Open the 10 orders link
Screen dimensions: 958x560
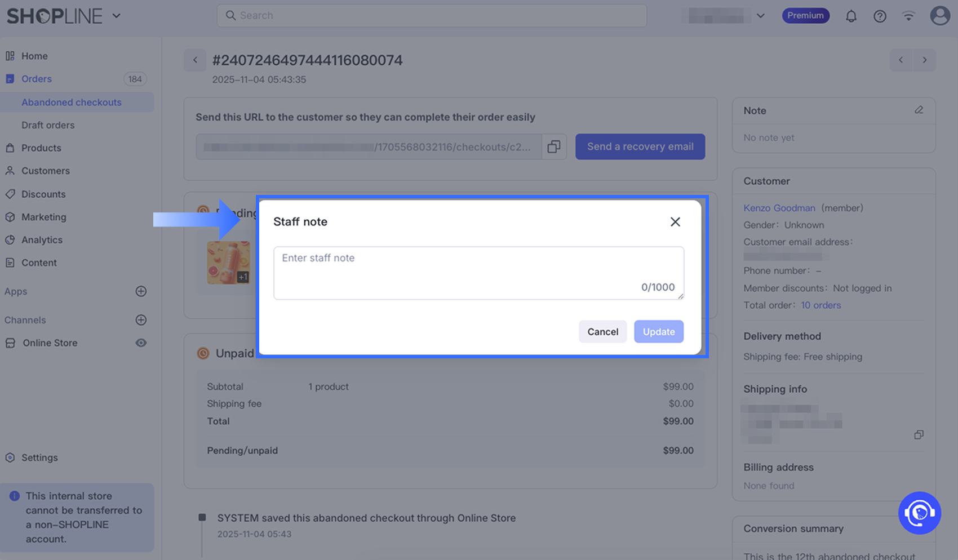(820, 305)
